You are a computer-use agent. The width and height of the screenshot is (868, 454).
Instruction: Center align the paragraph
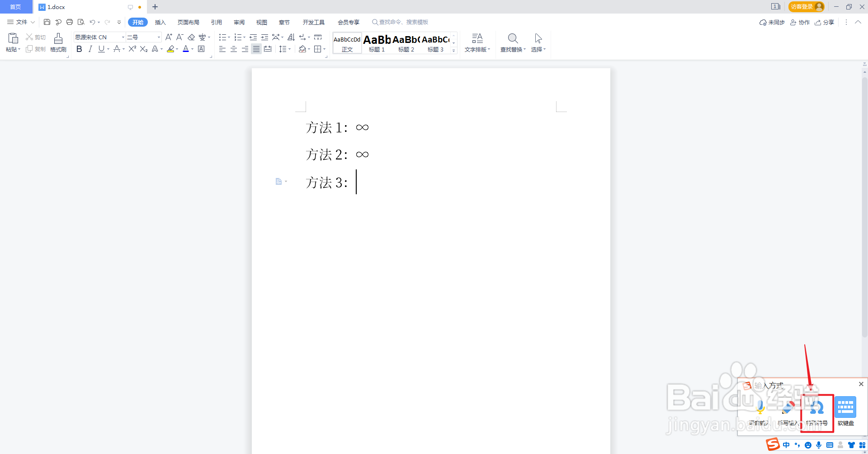pos(234,49)
